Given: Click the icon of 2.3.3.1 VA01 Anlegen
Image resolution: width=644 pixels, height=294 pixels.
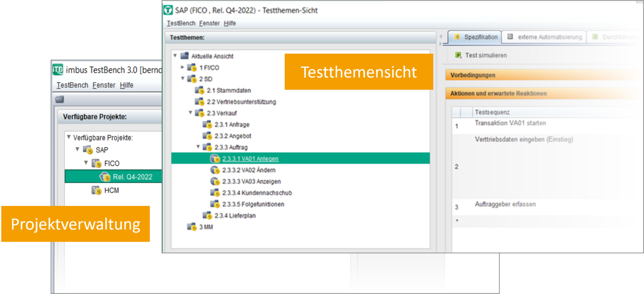Looking at the screenshot, I should 215,159.
